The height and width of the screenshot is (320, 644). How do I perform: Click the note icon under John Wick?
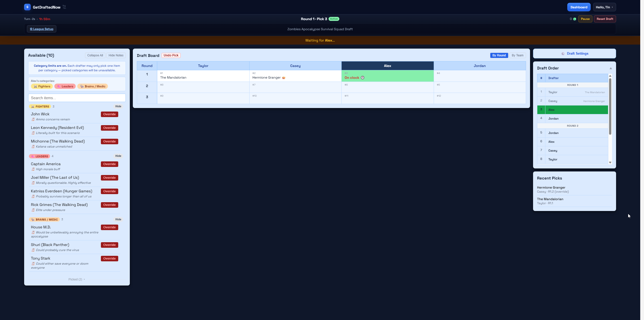tap(33, 119)
